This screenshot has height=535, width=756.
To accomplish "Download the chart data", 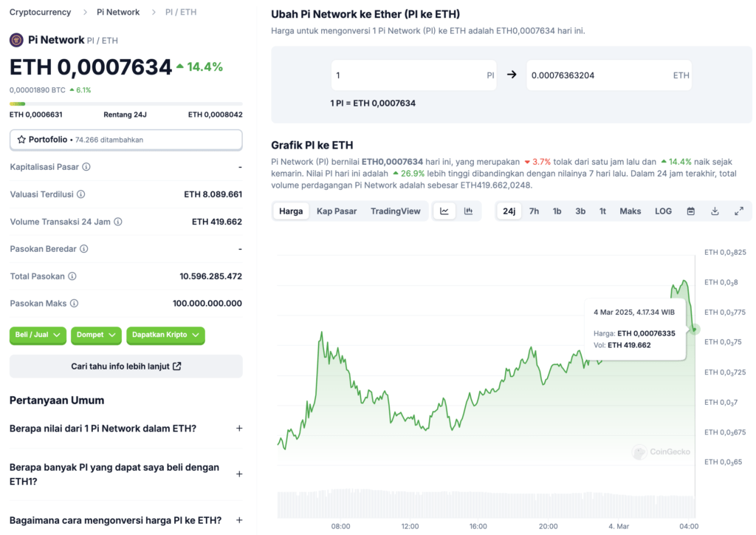I will coord(715,211).
